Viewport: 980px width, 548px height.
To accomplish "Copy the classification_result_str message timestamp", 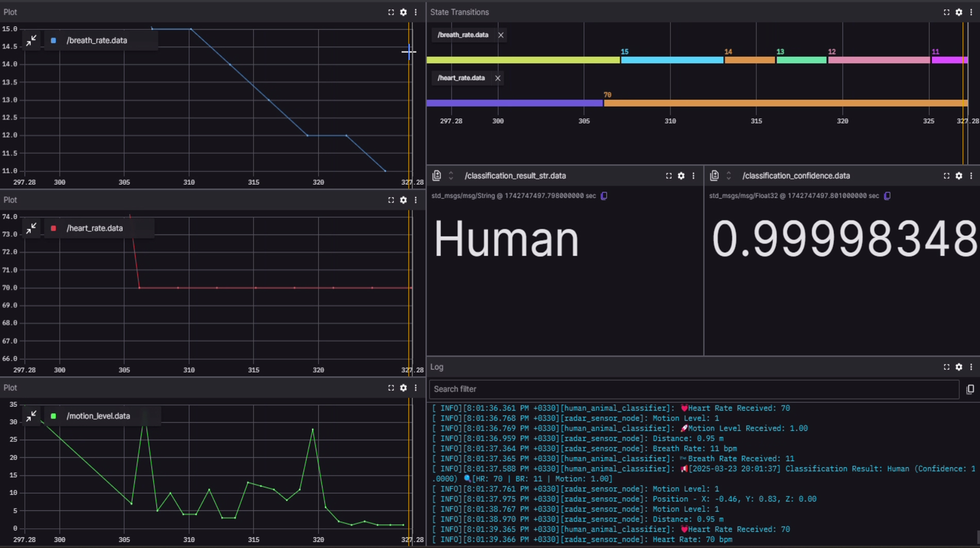I will pos(604,196).
